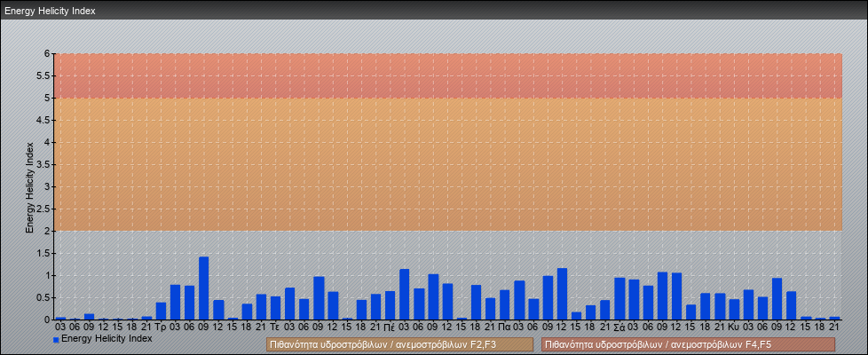Click the blue bar above the Σά label
The width and height of the screenshot is (868, 355).
click(x=619, y=299)
